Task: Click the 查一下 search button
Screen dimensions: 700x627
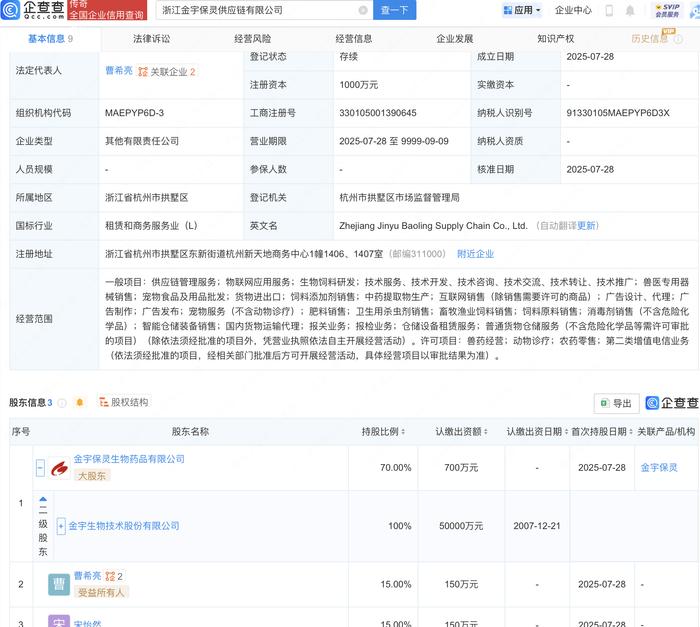Action: point(395,10)
